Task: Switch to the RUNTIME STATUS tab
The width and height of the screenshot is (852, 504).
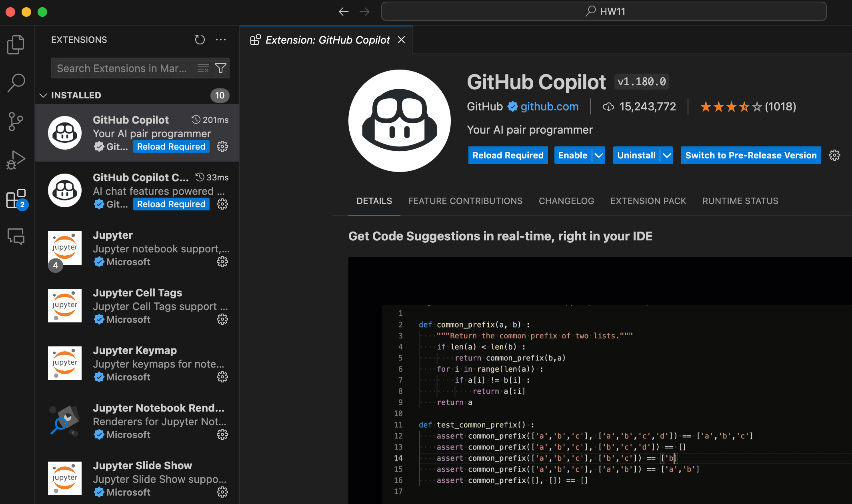Action: tap(740, 201)
